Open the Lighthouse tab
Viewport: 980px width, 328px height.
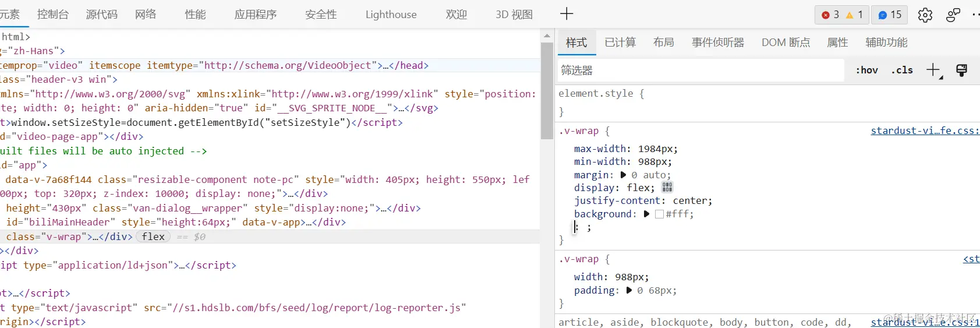(391, 14)
